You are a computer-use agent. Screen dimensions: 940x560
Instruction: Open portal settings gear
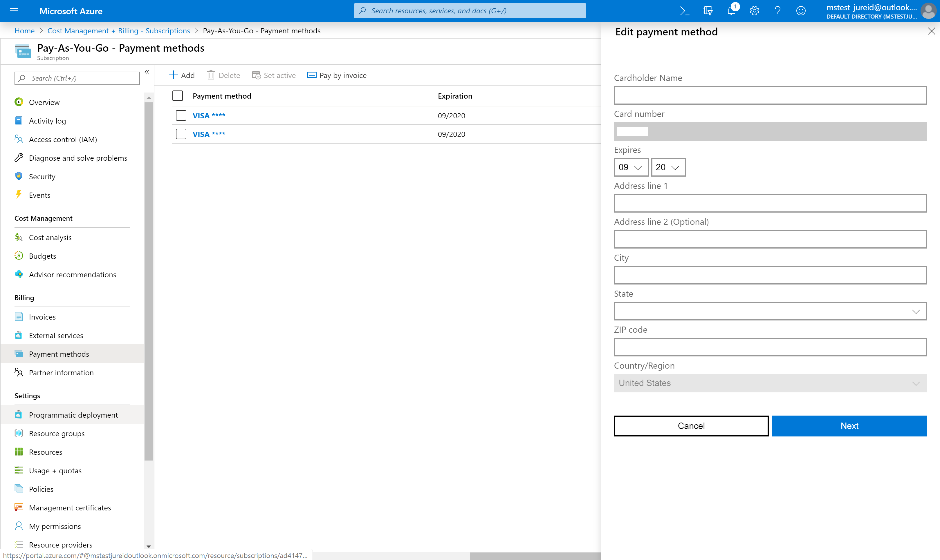tap(754, 11)
